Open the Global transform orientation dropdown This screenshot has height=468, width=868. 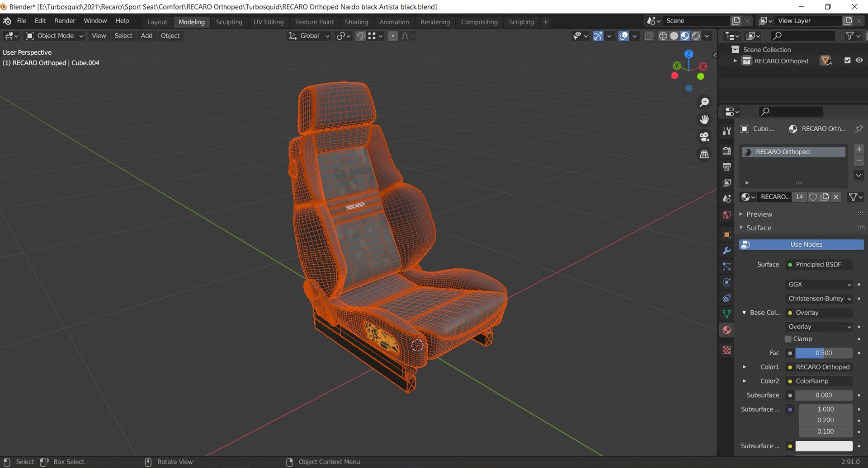(309, 36)
